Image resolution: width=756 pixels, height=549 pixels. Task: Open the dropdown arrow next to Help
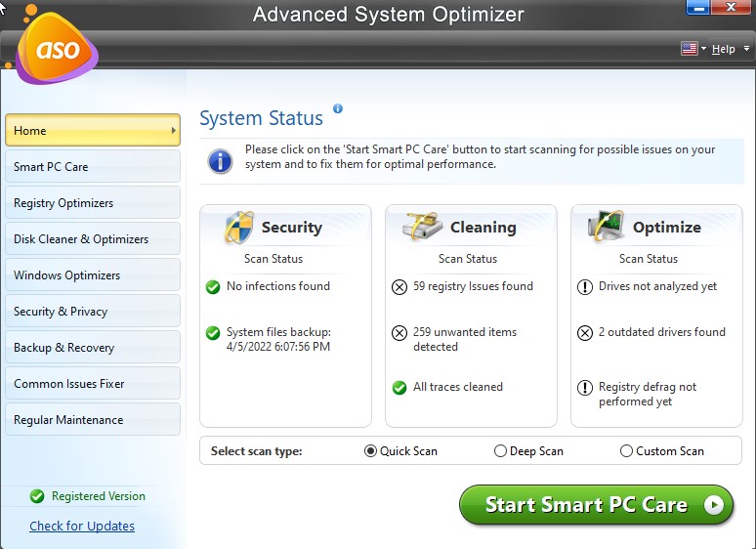746,48
